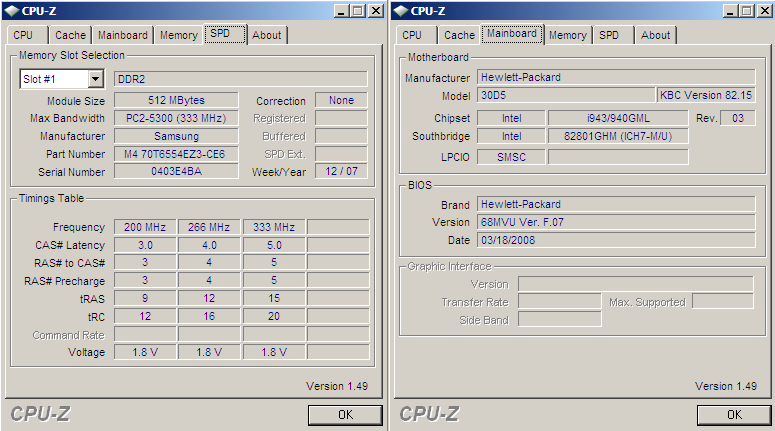The image size is (775, 431).
Task: Close the left CPU-Z window
Action: (x=376, y=11)
